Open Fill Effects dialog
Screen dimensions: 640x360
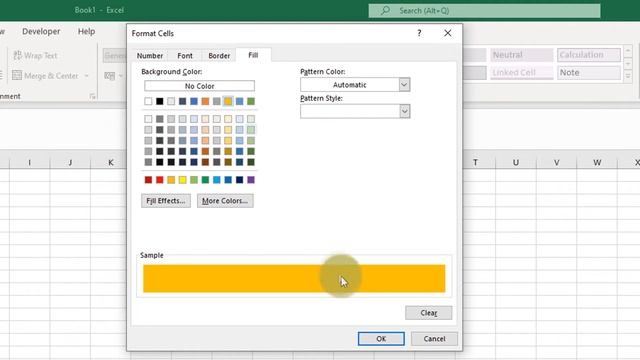tap(166, 201)
